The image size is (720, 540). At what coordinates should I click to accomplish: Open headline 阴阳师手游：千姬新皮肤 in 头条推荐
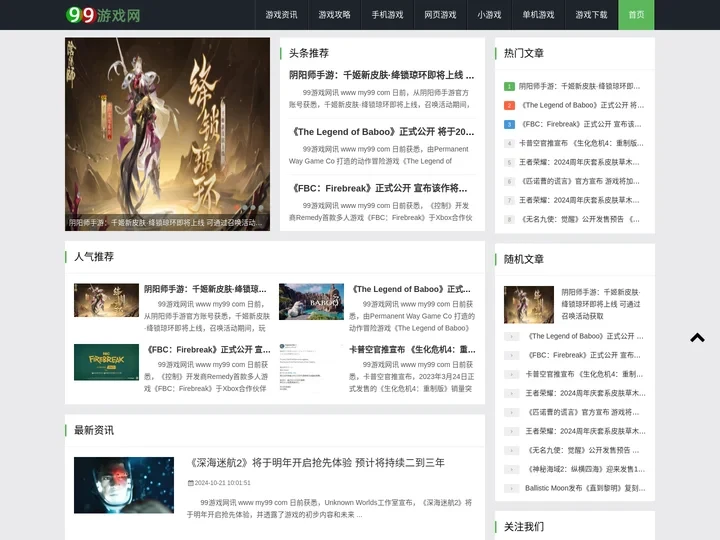point(382,75)
